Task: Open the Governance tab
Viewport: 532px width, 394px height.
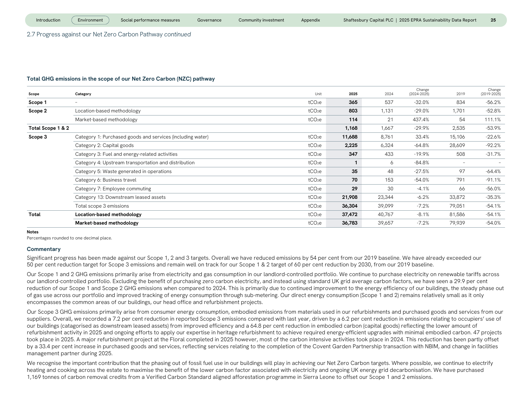Action: coord(209,20)
